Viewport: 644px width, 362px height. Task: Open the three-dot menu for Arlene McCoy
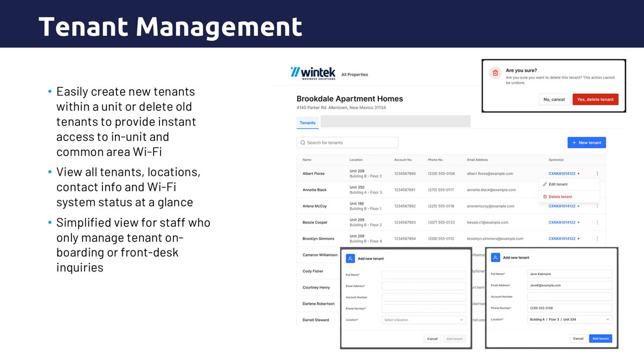click(597, 206)
